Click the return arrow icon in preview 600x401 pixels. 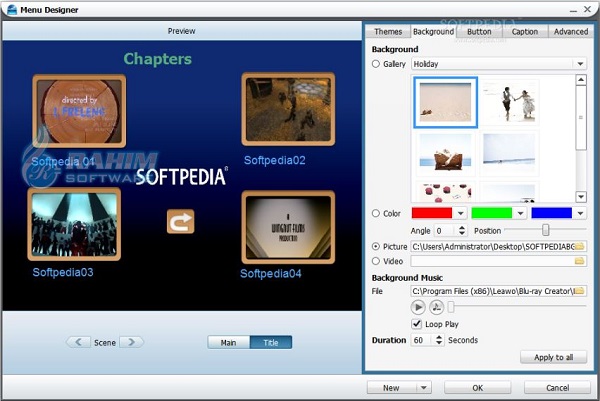tap(180, 221)
